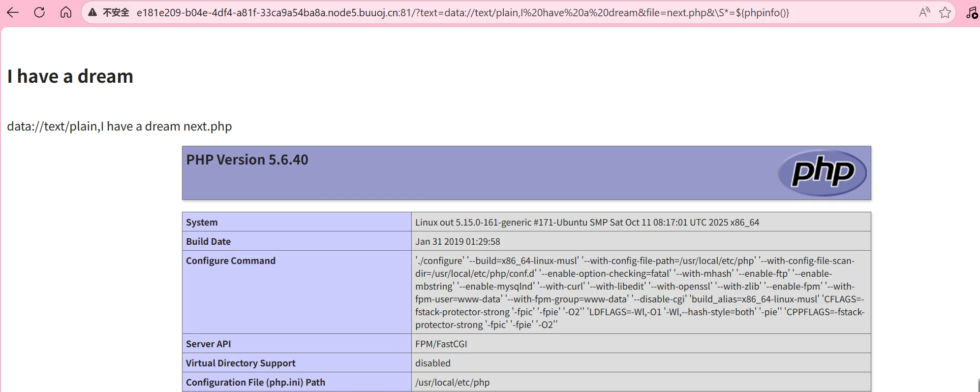Click the browser back arrow
The image size is (980, 392).
pyautogui.click(x=13, y=13)
